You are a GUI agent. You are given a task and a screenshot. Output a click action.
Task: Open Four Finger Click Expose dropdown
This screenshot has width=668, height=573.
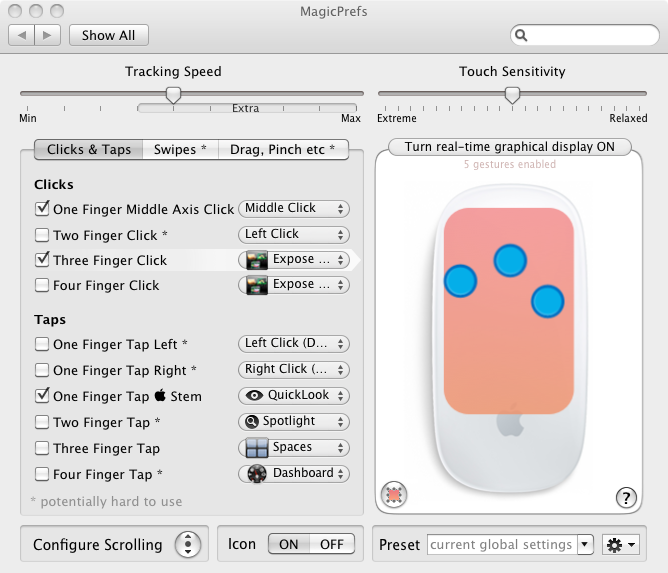(294, 285)
